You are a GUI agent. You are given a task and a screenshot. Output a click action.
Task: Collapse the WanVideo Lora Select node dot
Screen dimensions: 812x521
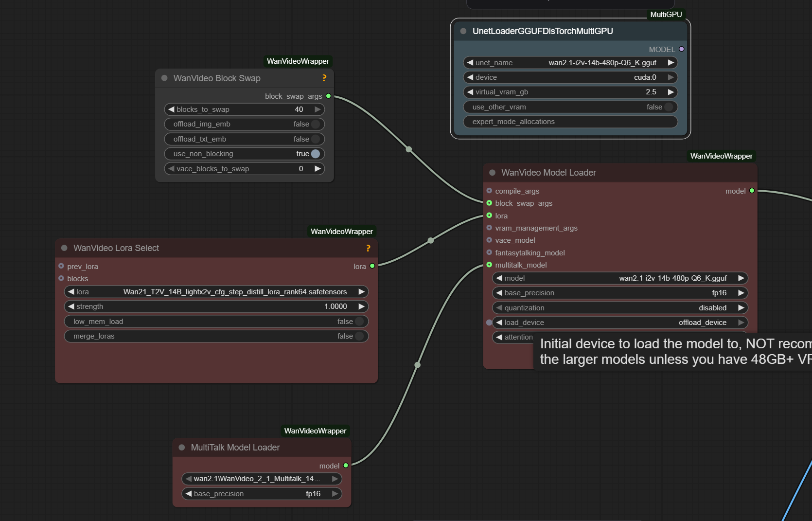click(64, 248)
